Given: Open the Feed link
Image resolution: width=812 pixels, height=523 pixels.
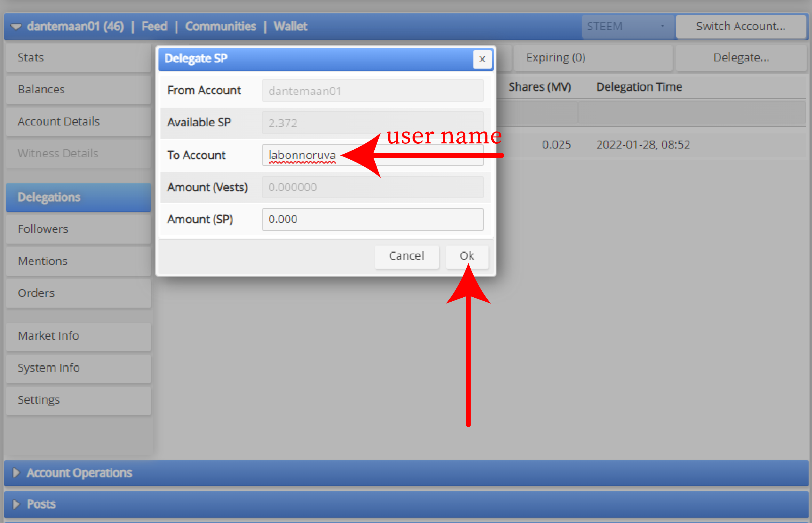Looking at the screenshot, I should click(x=154, y=26).
